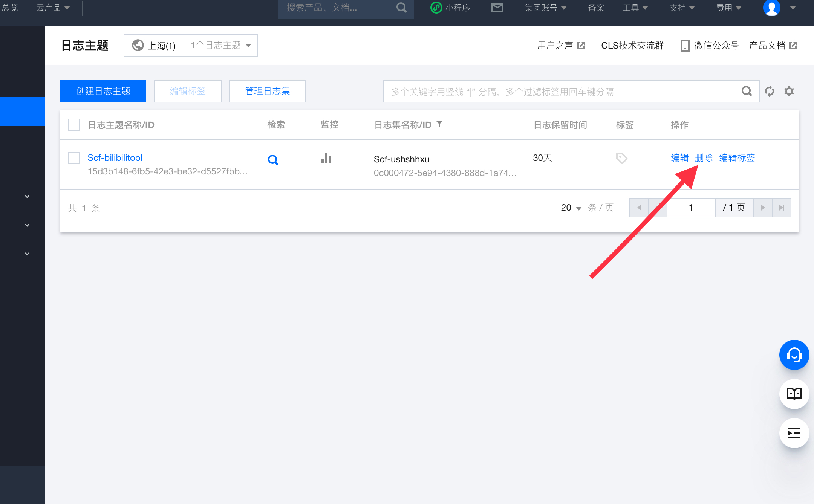Click the 创建日志主题 button
This screenshot has height=504, width=814.
pos(103,91)
